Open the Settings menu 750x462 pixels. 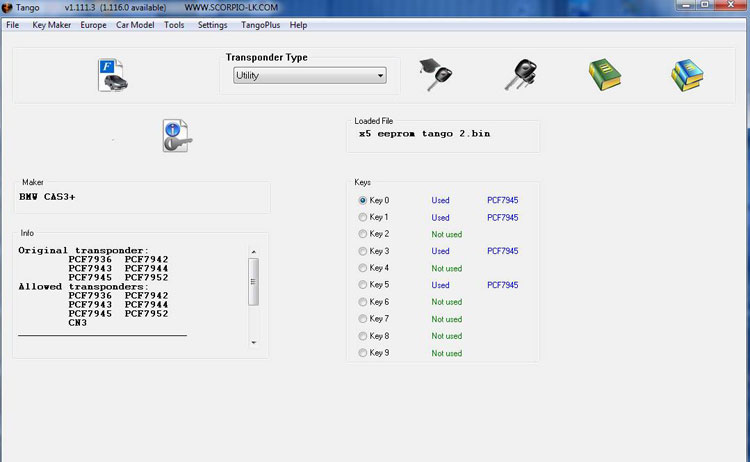pyautogui.click(x=212, y=25)
